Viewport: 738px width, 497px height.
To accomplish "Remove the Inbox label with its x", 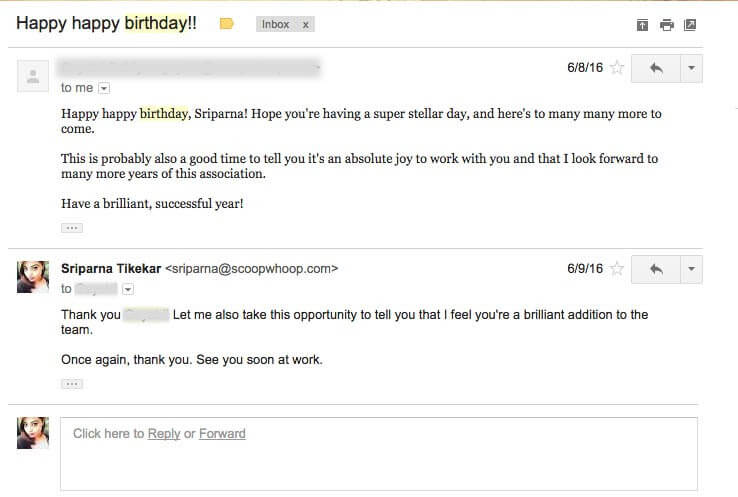I will tap(305, 24).
